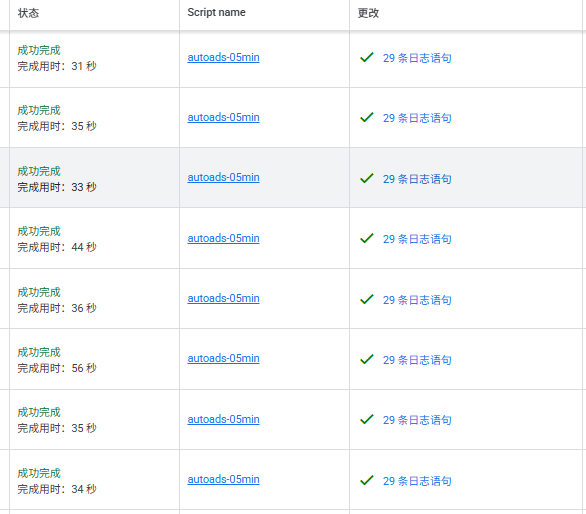View 29 条日志语句 in 33 秒 row
The width and height of the screenshot is (586, 514).
point(417,179)
